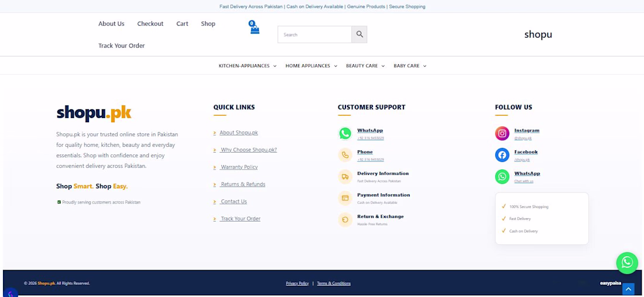644x297 pixels.
Task: Open the Contact Us quick link
Action: pyautogui.click(x=233, y=202)
